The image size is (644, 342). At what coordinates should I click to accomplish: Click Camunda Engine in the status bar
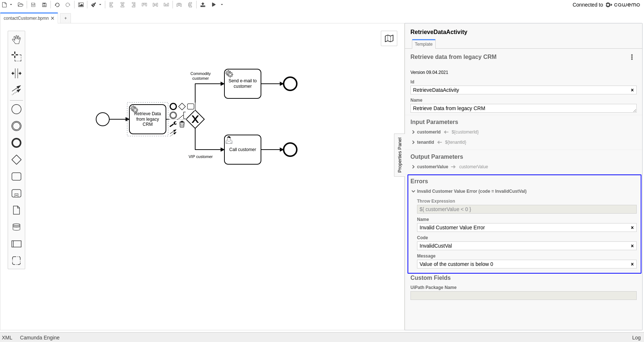tap(40, 338)
